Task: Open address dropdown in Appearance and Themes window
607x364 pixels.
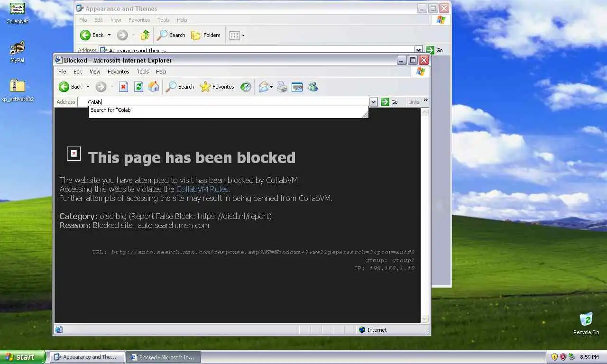Action: tap(418, 50)
